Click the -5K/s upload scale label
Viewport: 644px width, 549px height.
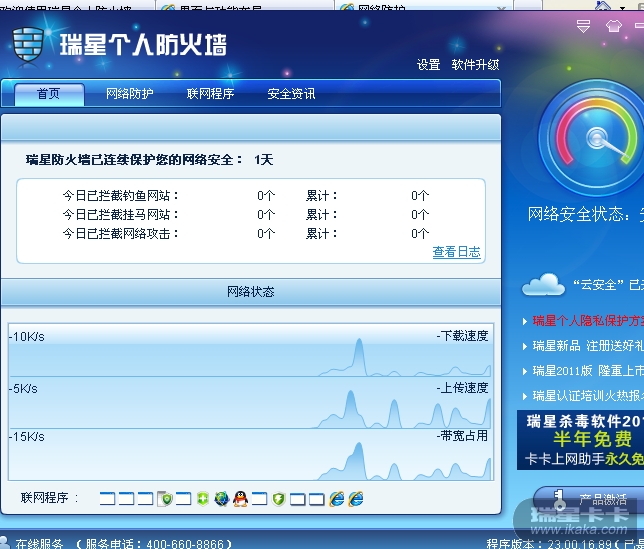point(24,388)
